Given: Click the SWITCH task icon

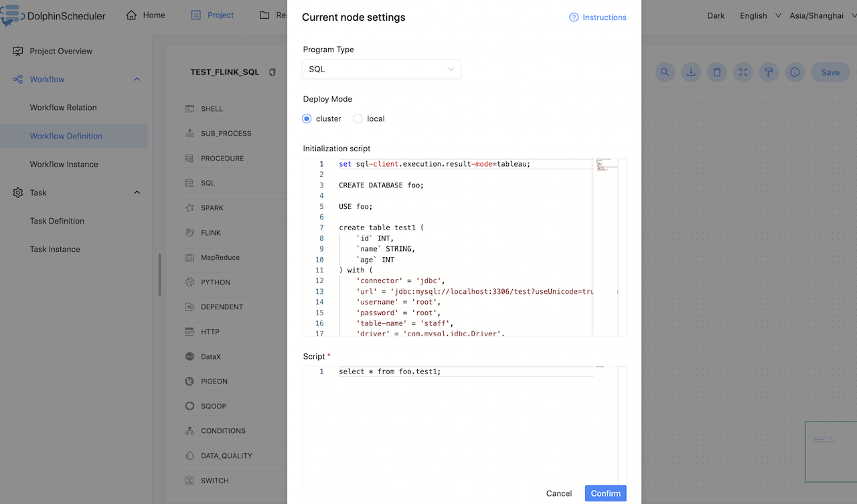Looking at the screenshot, I should (189, 480).
